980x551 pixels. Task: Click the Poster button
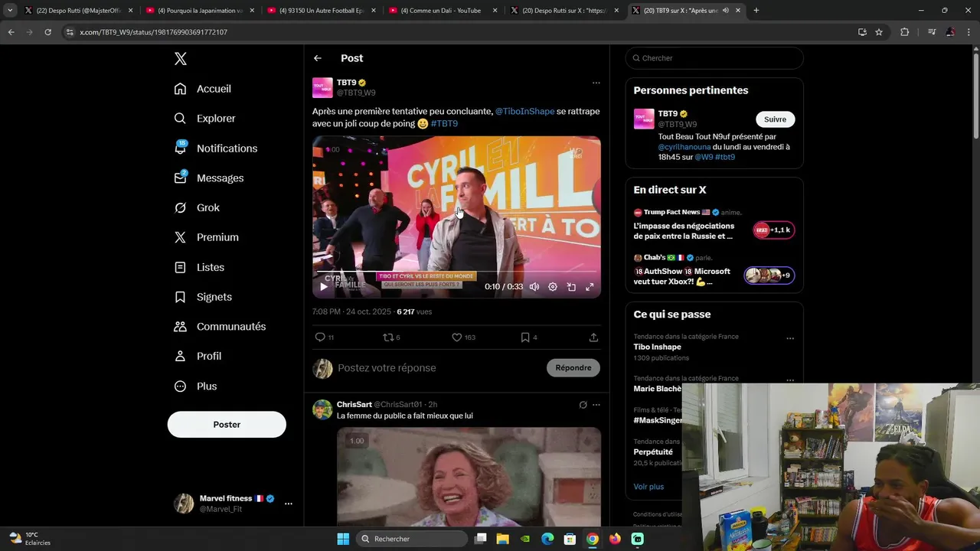tap(227, 425)
